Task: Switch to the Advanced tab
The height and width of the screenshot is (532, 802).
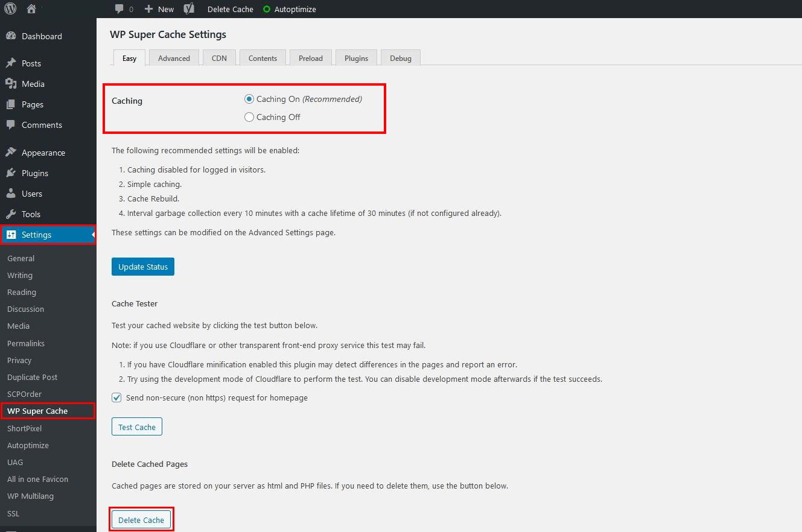Action: click(x=174, y=58)
